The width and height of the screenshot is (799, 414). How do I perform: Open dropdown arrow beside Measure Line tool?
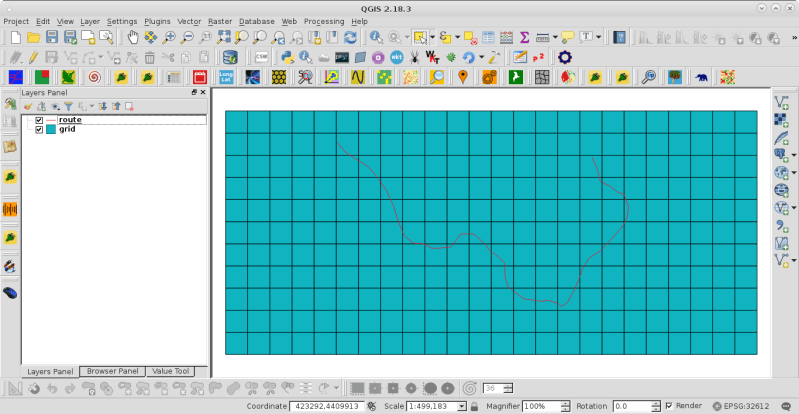point(554,37)
